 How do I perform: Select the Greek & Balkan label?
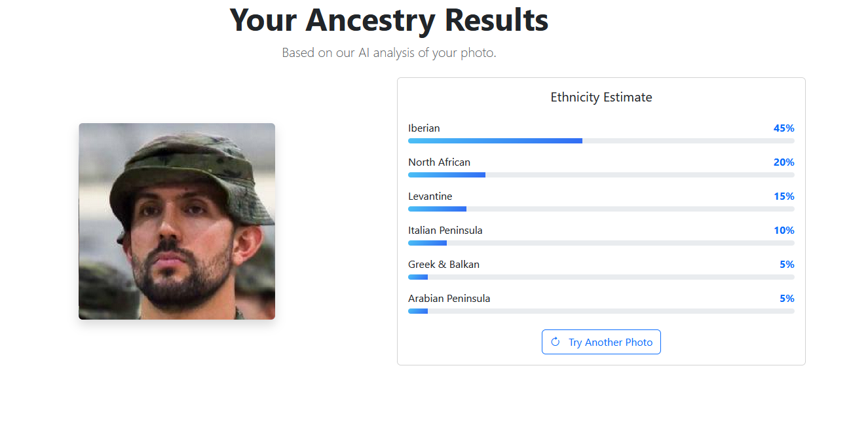coord(443,265)
